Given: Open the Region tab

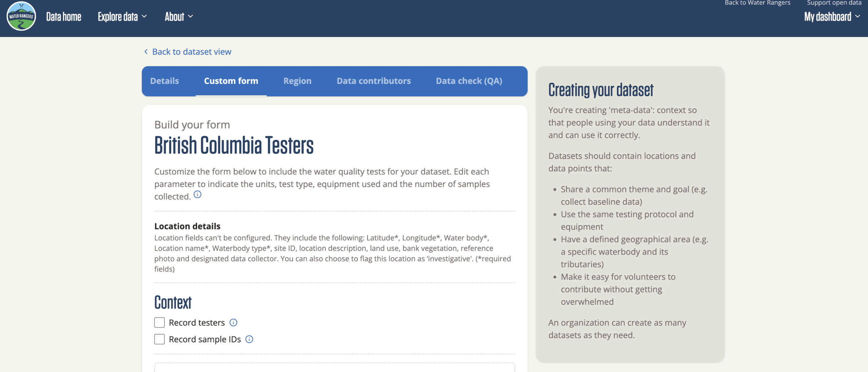Looking at the screenshot, I should coord(297,81).
